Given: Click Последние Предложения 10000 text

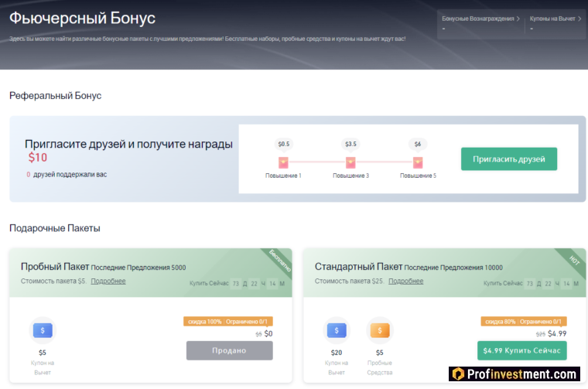Looking at the screenshot, I should (x=453, y=268).
